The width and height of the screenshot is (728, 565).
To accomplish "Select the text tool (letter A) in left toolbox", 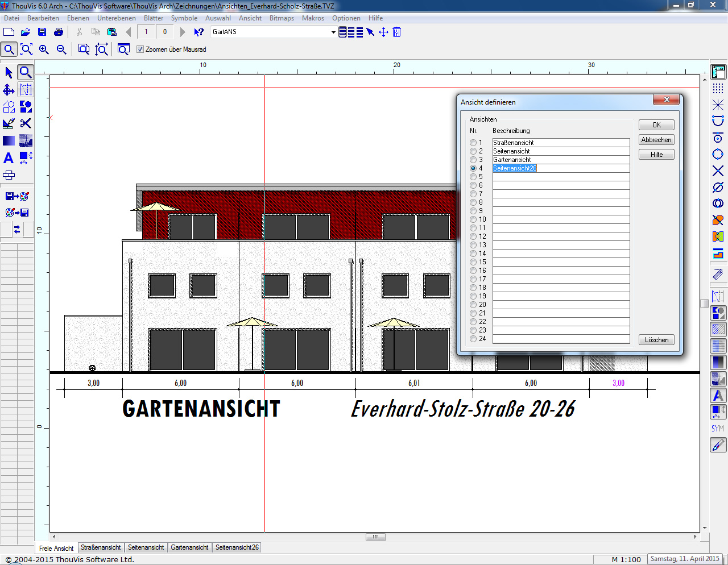I will point(9,158).
